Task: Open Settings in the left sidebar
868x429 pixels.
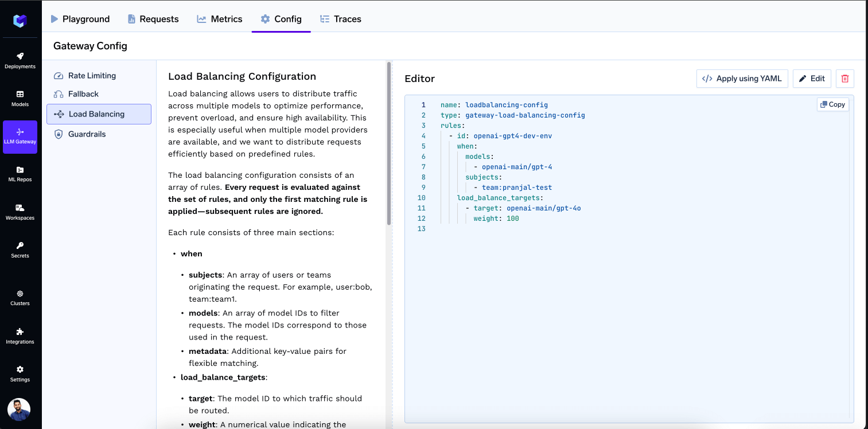Action: tap(20, 373)
